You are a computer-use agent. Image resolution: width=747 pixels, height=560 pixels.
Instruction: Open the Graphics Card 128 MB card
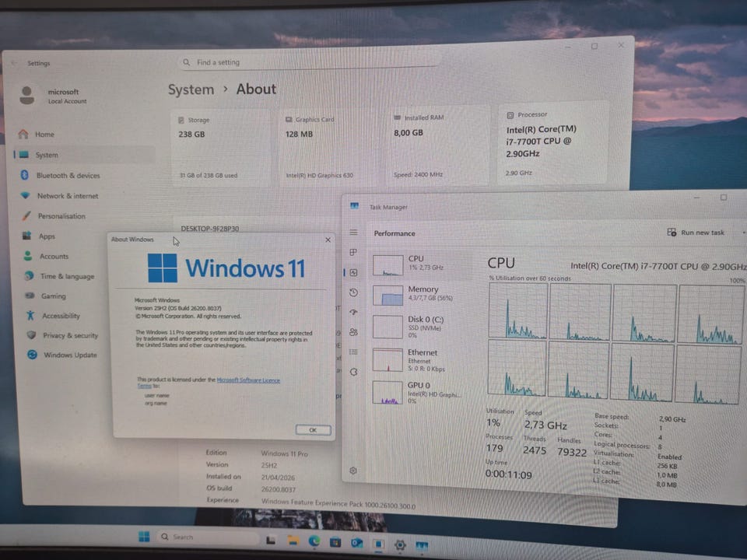click(x=330, y=147)
